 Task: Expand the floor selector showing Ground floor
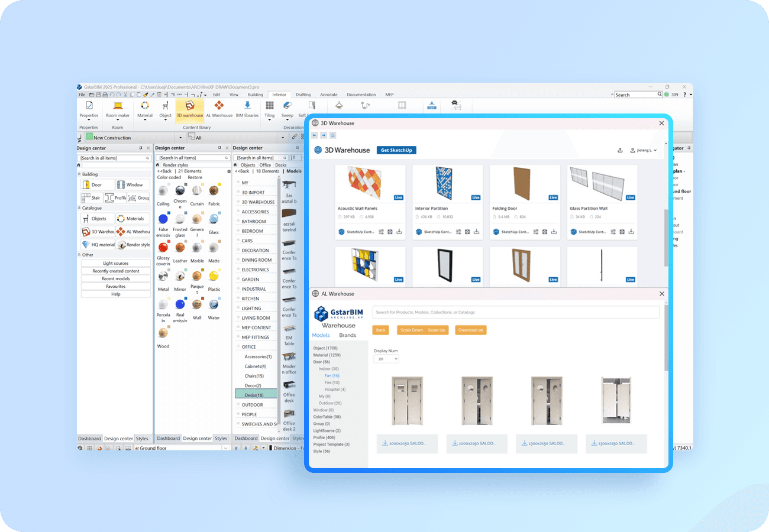225,448
